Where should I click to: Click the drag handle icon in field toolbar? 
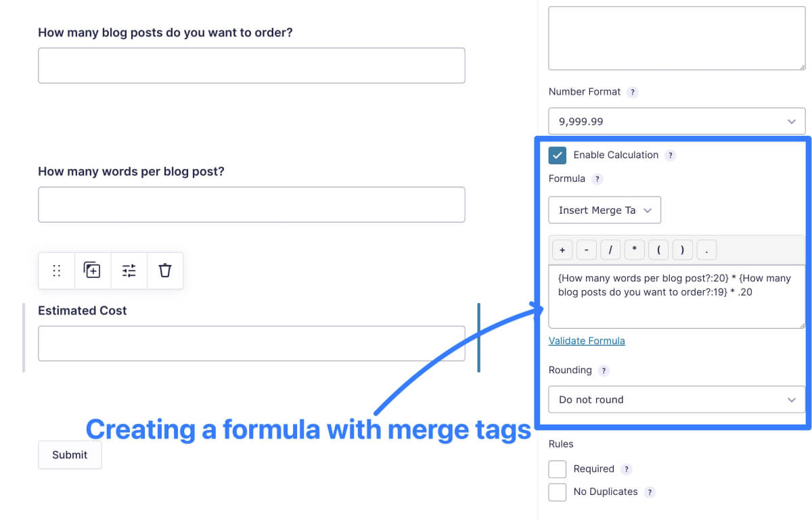point(57,270)
